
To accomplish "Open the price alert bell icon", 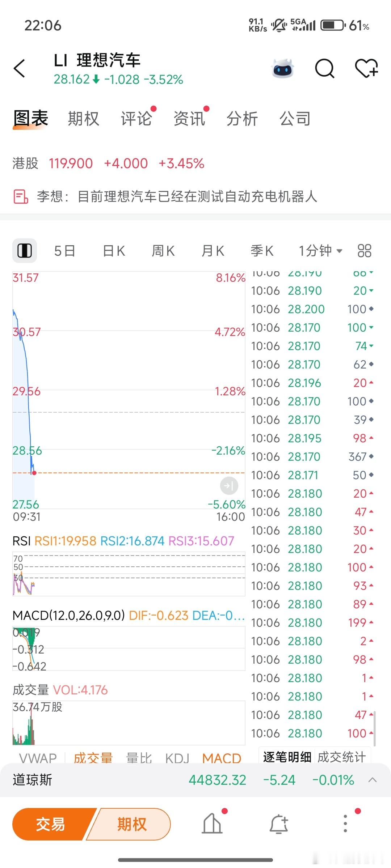I will point(279,824).
